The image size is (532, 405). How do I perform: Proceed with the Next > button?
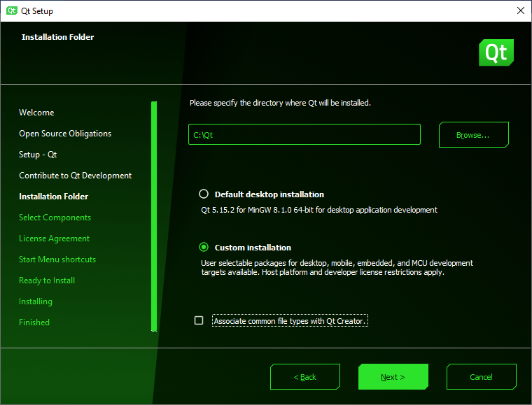(x=393, y=377)
